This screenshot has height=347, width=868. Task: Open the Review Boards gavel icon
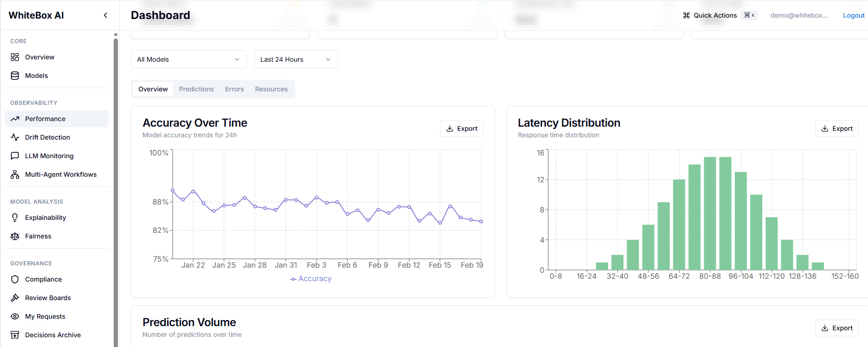[x=15, y=298]
